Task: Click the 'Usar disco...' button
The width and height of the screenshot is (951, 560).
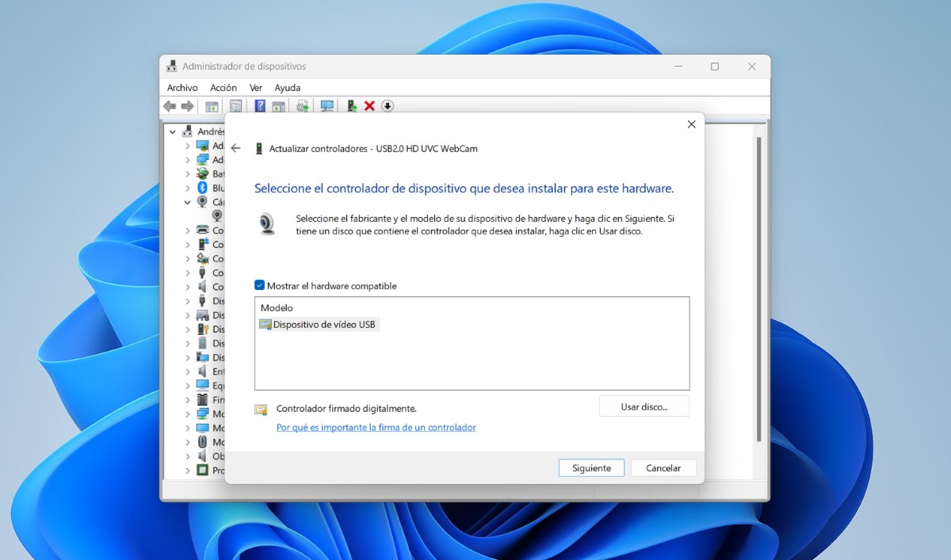Action: (x=644, y=407)
